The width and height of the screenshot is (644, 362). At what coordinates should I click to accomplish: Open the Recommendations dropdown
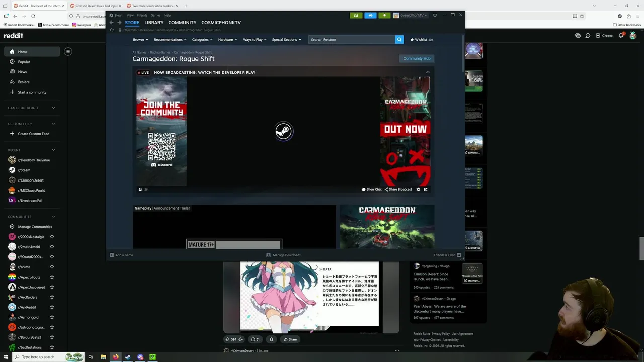pos(170,39)
